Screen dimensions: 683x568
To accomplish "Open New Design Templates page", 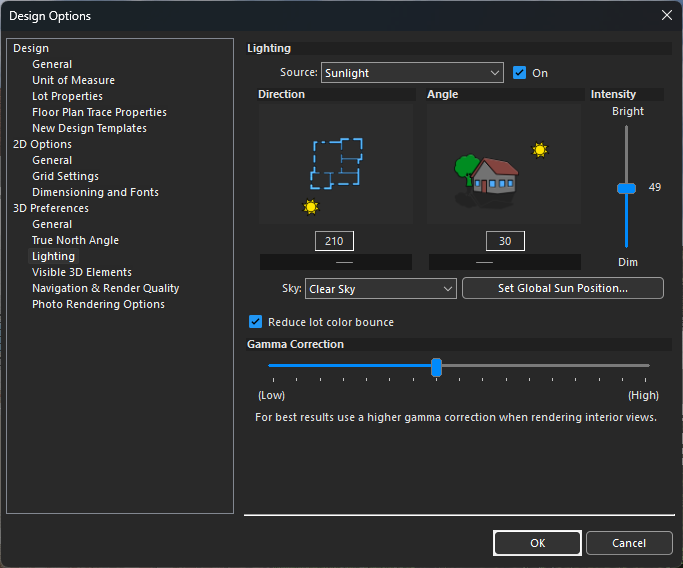I will click(89, 128).
